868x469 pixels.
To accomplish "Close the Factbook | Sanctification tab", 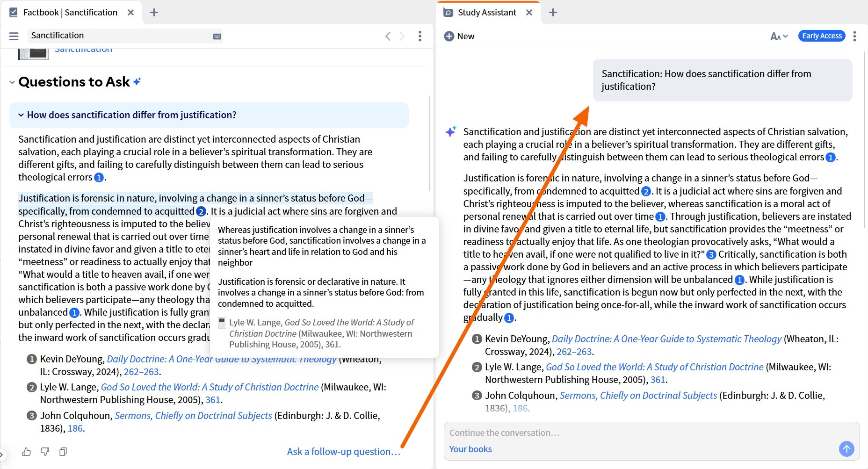I will click(131, 13).
